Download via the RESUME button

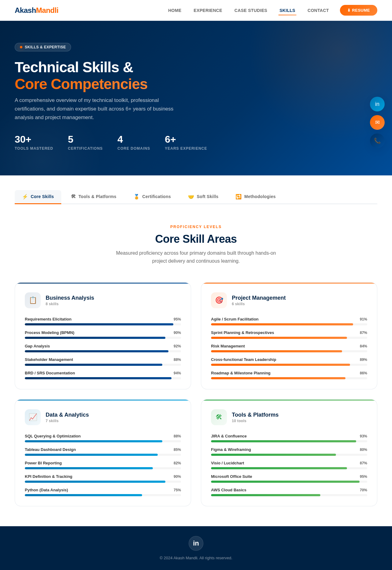(x=359, y=10)
